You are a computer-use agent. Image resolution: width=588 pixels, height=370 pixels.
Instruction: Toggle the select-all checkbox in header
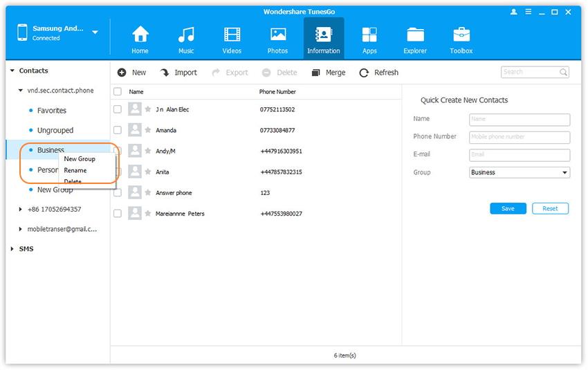coord(118,92)
